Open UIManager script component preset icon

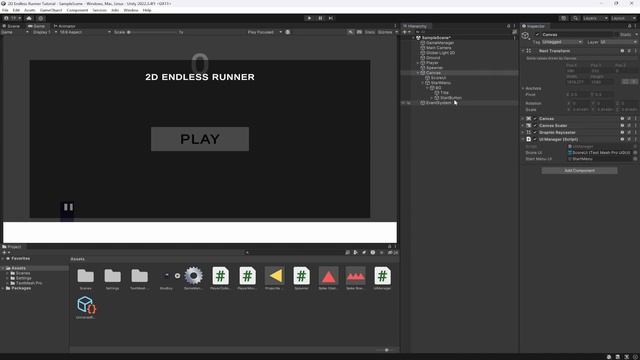[x=629, y=139]
